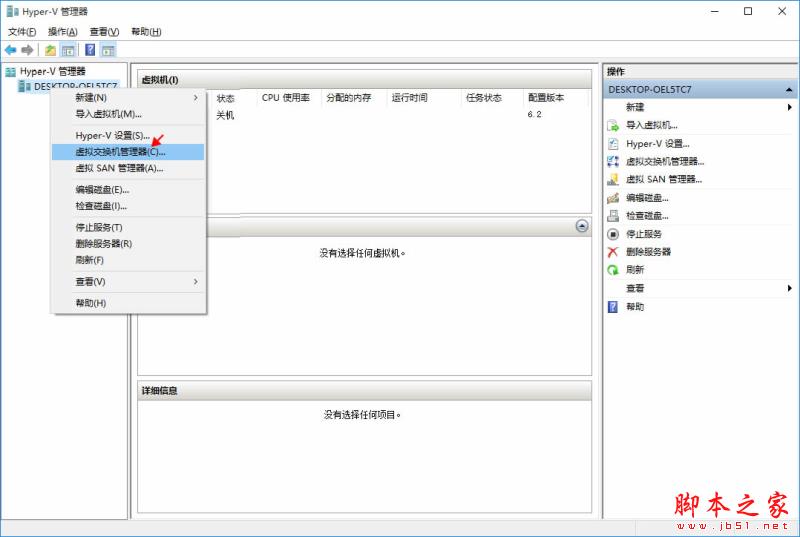Choose Hyper-V 设置(S)... in context menu
Viewport: 800px width, 537px height.
(128, 136)
